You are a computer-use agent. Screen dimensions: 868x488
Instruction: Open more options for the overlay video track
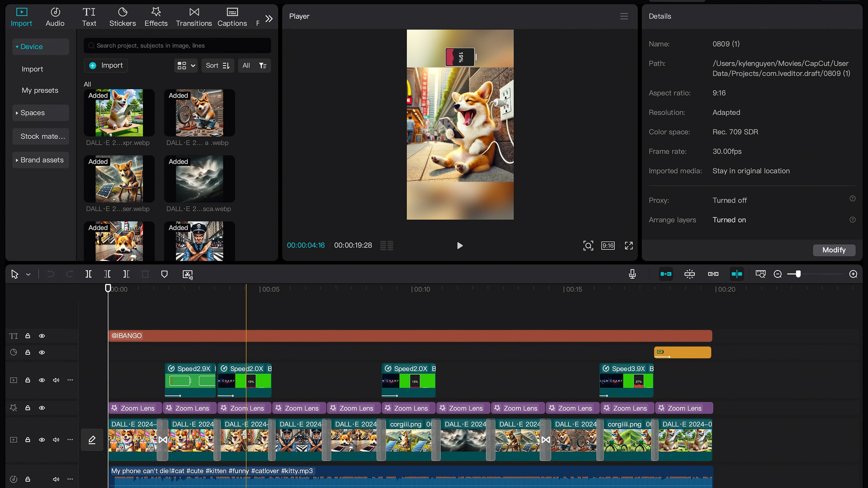[x=70, y=380]
